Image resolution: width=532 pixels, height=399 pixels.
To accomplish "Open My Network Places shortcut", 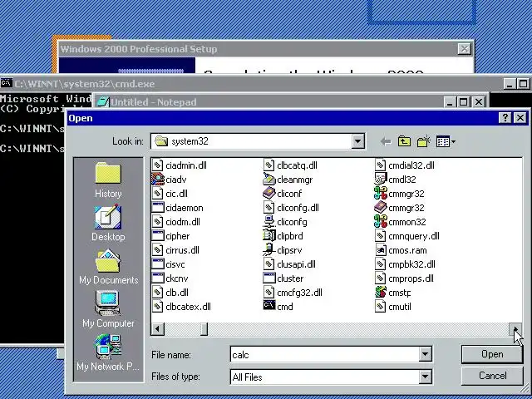I will pyautogui.click(x=108, y=352).
